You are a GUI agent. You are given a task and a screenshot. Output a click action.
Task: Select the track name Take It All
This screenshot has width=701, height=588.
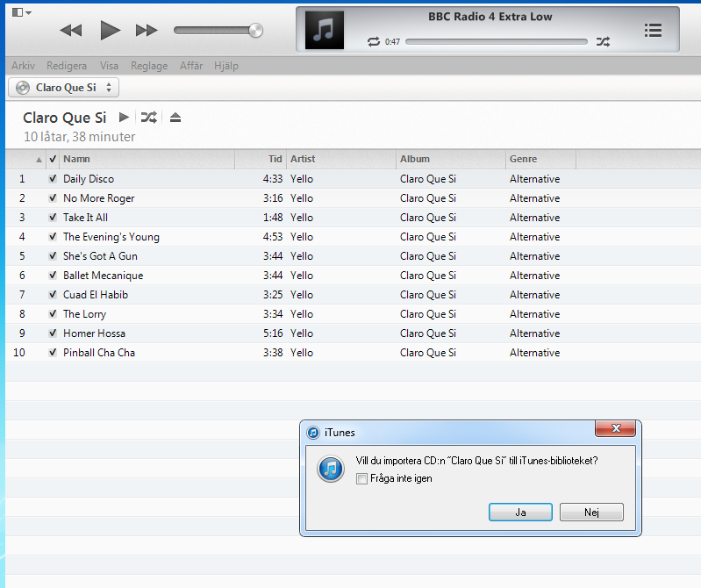click(x=85, y=218)
